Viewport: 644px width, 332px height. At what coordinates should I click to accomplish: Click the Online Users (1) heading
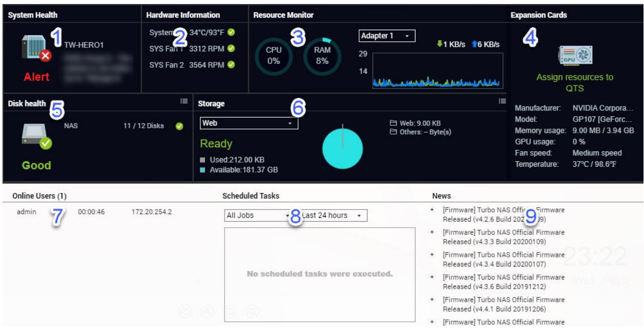click(40, 195)
